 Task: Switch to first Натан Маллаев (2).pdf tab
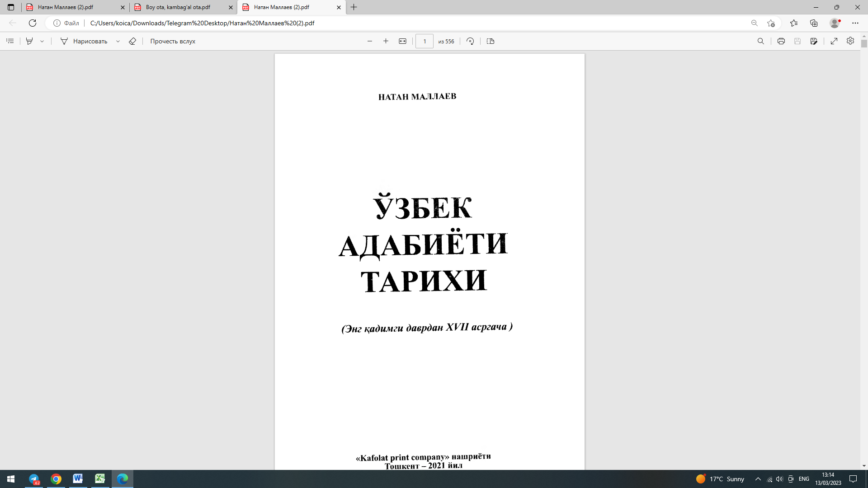(76, 7)
